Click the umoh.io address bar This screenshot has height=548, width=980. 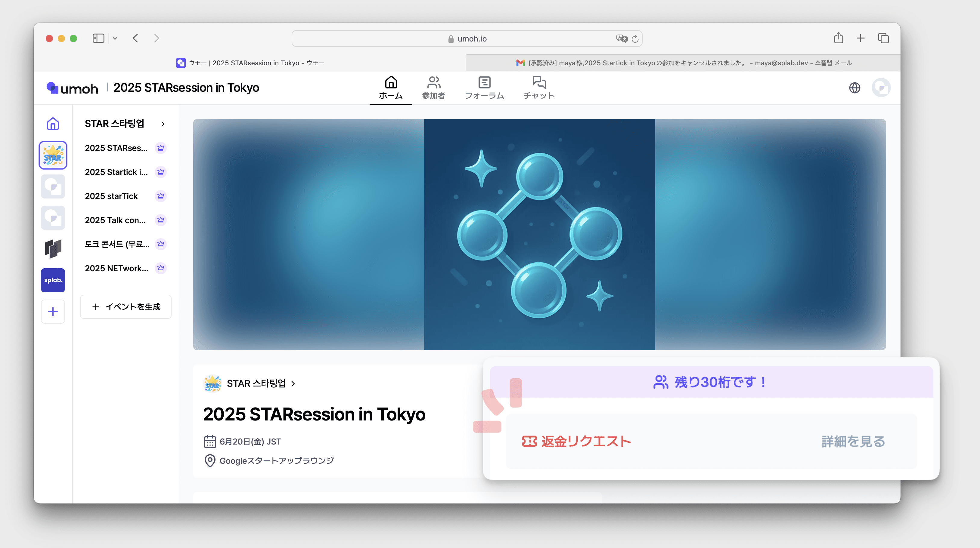[x=467, y=39]
